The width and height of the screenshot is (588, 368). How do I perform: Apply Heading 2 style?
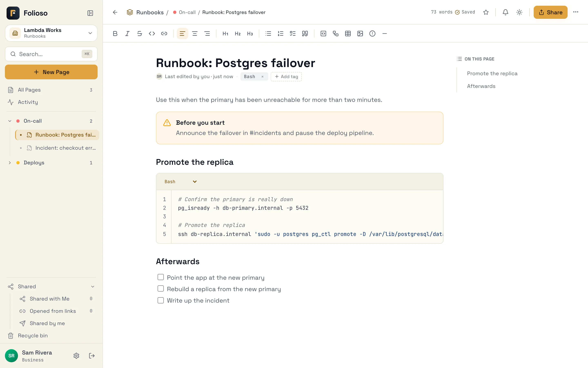point(238,34)
